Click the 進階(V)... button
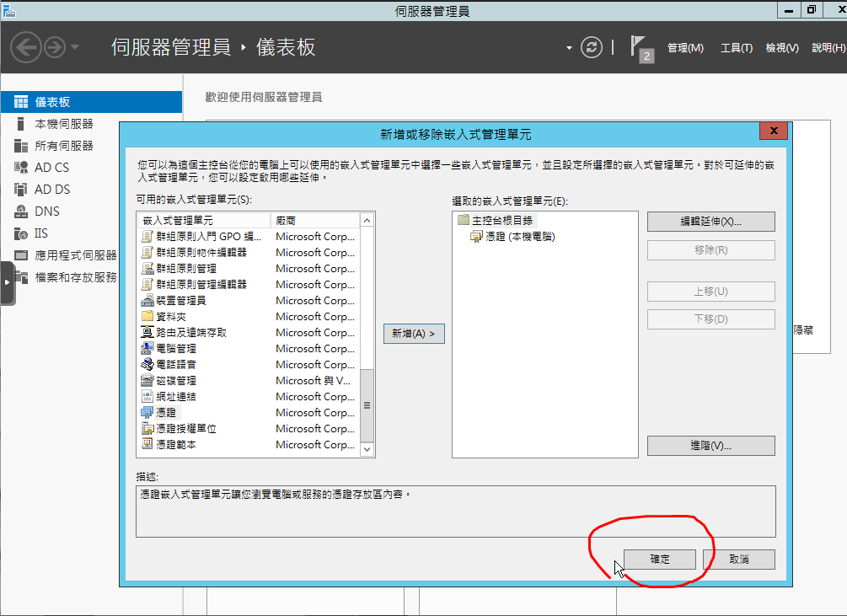This screenshot has width=847, height=616. tap(710, 446)
